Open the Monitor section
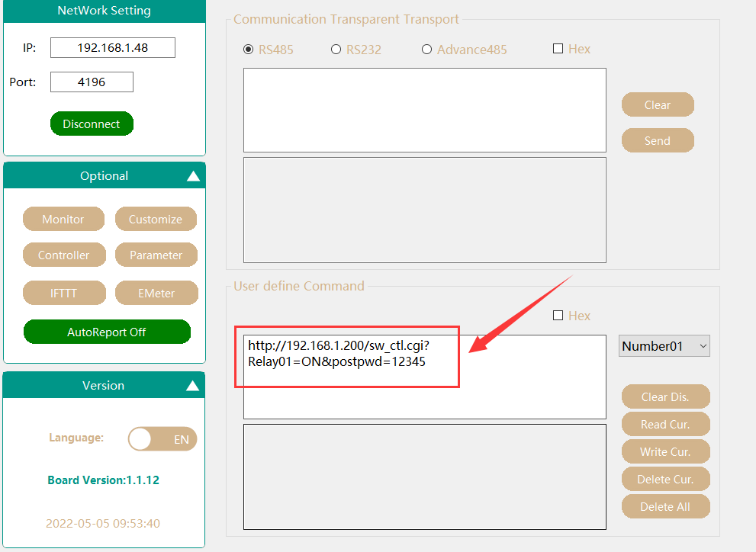The image size is (756, 552). (x=63, y=219)
